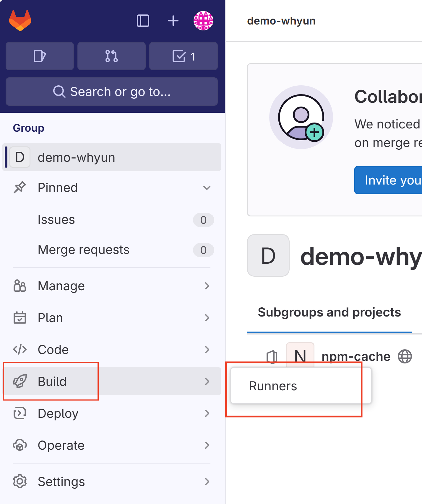The image size is (422, 504).
Task: Switch to Subgroups and projects tab
Action: (x=329, y=312)
